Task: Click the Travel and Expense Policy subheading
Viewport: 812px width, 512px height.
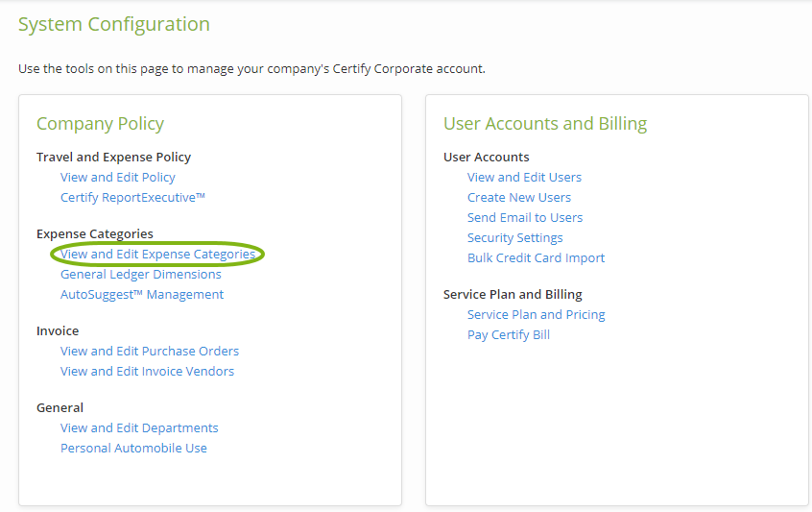Action: click(x=113, y=157)
